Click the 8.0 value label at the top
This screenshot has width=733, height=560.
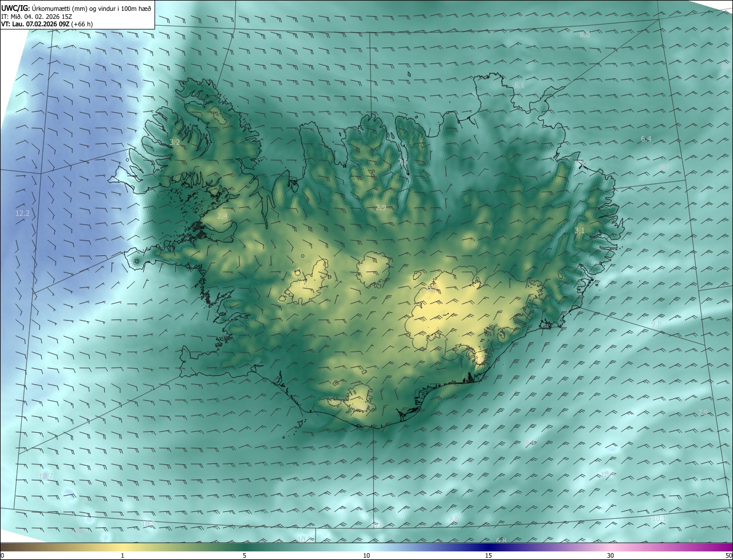(x=585, y=35)
